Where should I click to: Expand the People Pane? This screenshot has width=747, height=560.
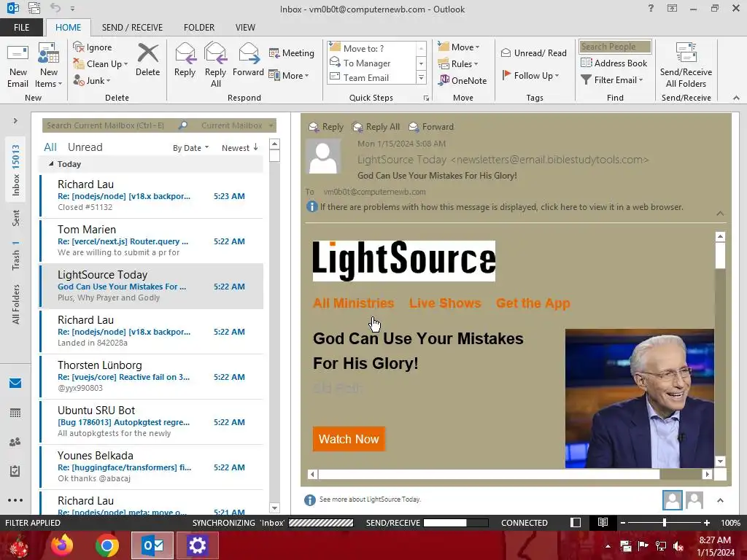[x=720, y=500]
